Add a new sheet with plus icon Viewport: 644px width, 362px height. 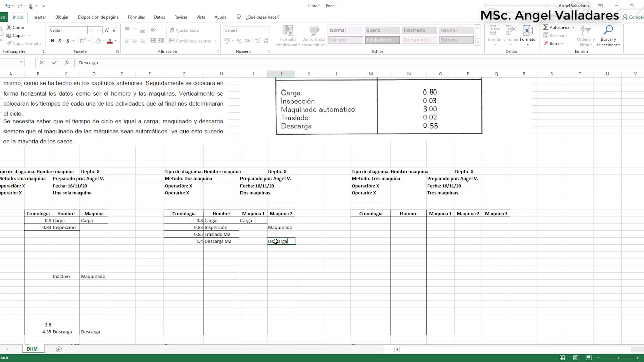pos(59,349)
